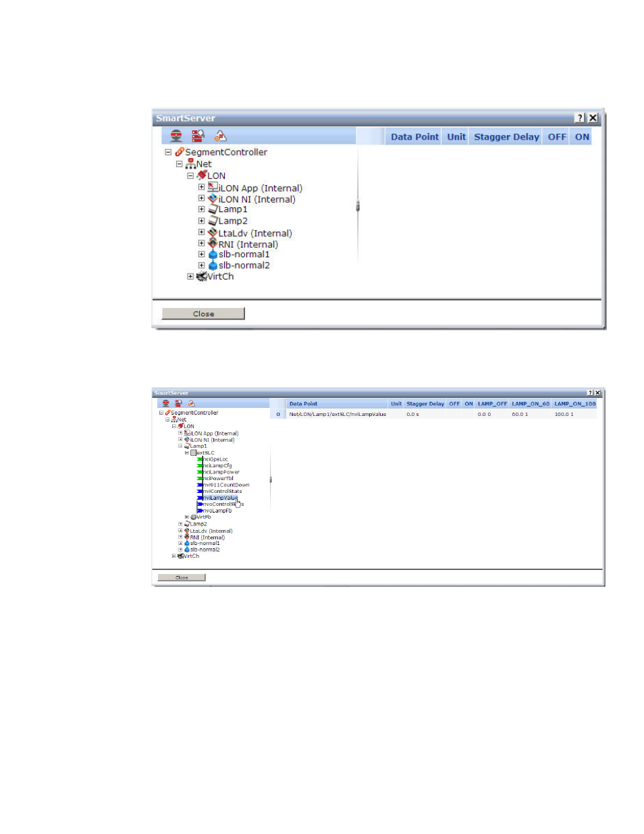Expand iLON App (Internal) in upper dialog

point(201,187)
